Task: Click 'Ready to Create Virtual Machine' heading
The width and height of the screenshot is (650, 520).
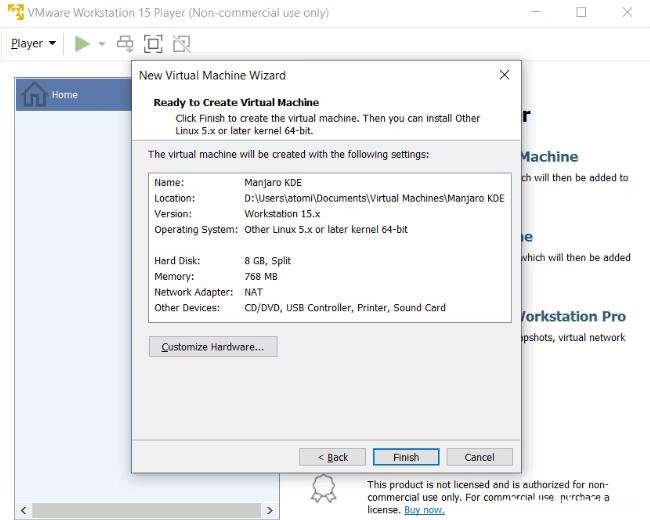Action: (x=236, y=102)
